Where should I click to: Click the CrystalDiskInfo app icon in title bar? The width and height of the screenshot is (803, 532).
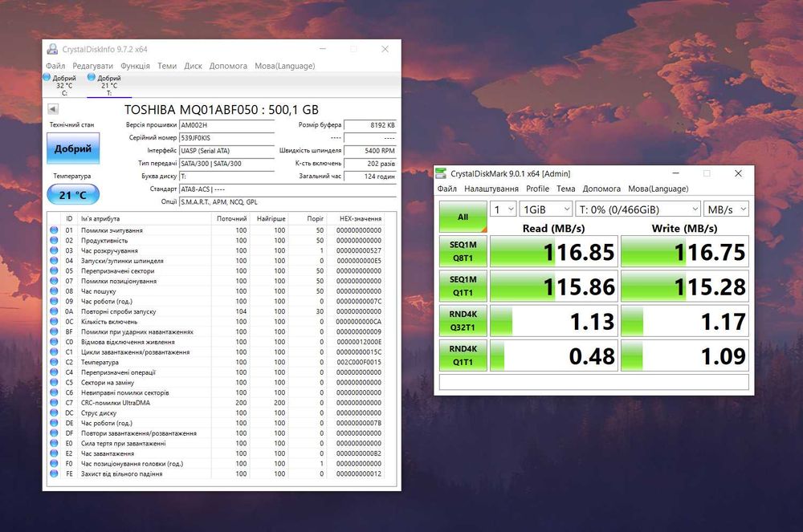(x=52, y=49)
